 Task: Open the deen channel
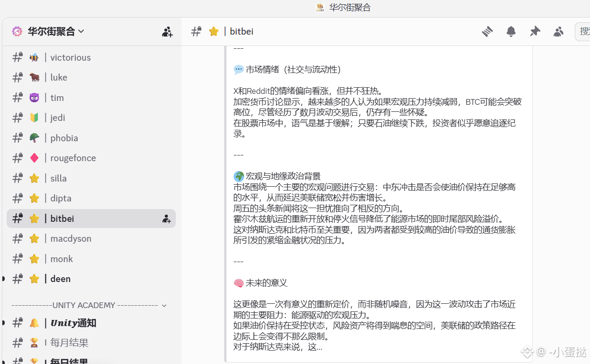point(91,279)
